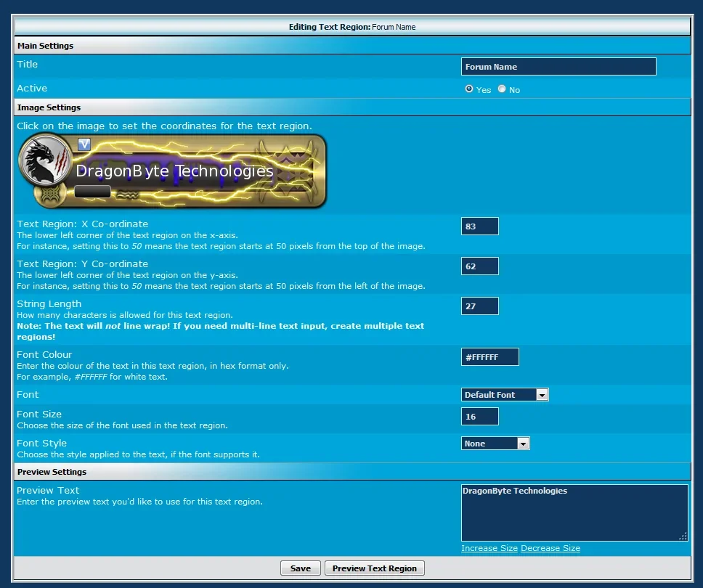Click the Preview Settings section header
The image size is (703, 588).
(352, 472)
